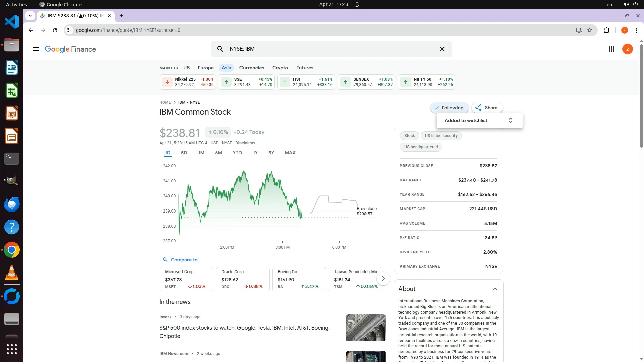The image size is (644, 362).
Task: Select the 1Y chart tab
Action: [x=255, y=153]
